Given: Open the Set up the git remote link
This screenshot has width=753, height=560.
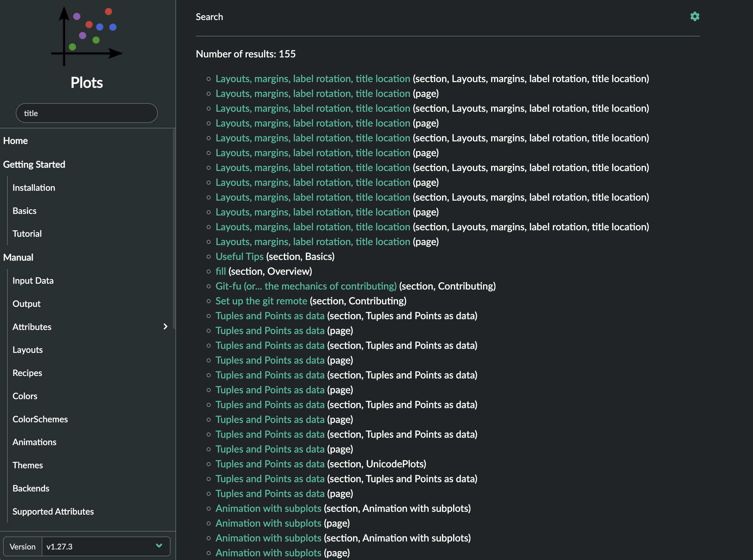Looking at the screenshot, I should (261, 301).
